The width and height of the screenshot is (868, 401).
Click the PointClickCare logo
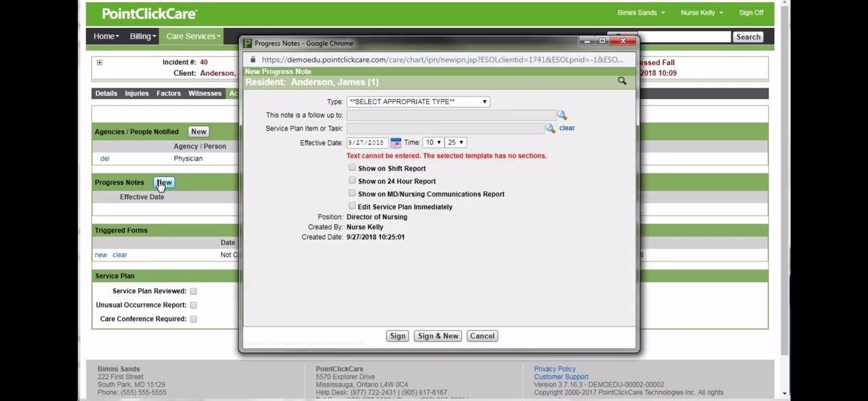click(x=149, y=14)
